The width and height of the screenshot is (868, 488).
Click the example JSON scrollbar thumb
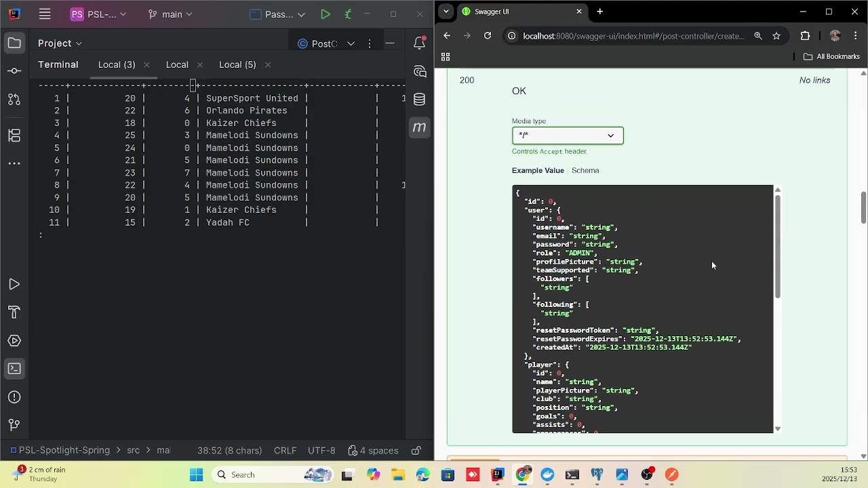778,247
